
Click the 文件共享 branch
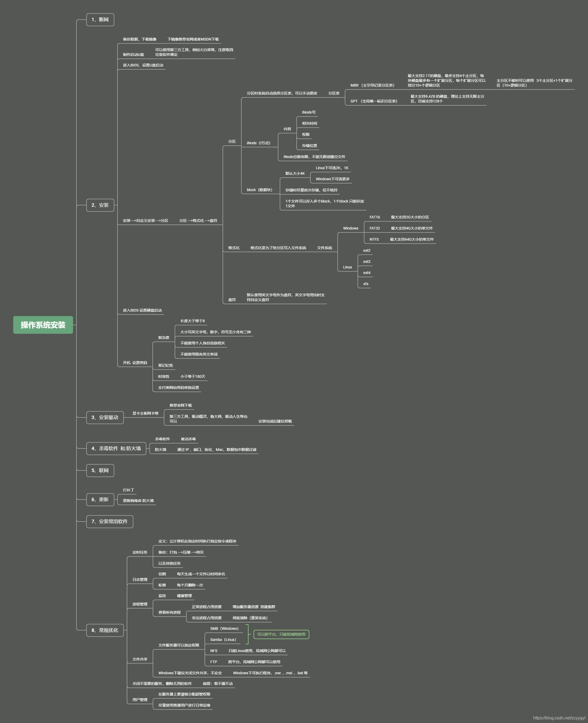(x=139, y=659)
